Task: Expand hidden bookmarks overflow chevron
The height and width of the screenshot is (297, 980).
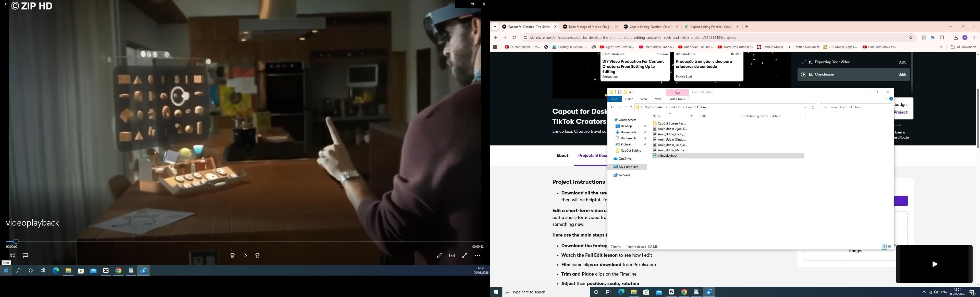Action: [x=940, y=47]
